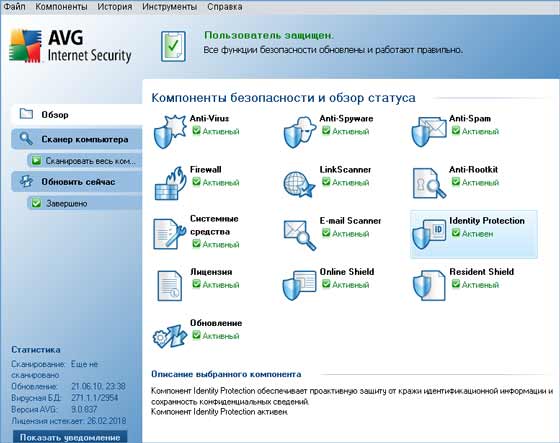Open the Anti-Virus component shield icon
Viewport: 560px width, 443px height.
point(170,131)
